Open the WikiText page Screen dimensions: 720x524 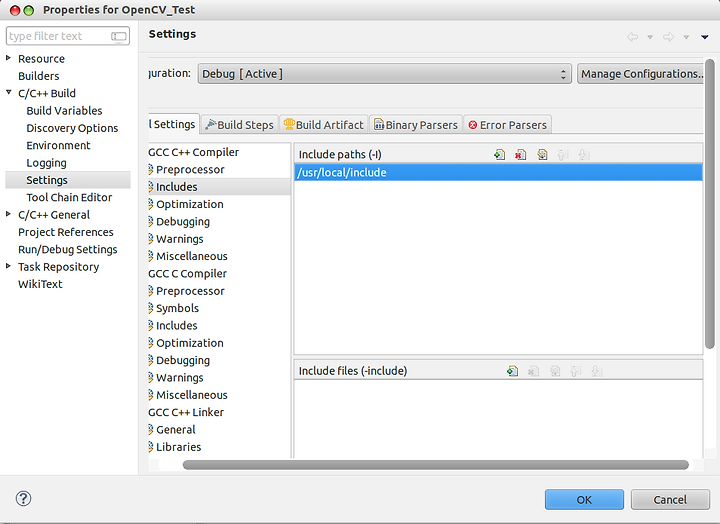tap(40, 284)
